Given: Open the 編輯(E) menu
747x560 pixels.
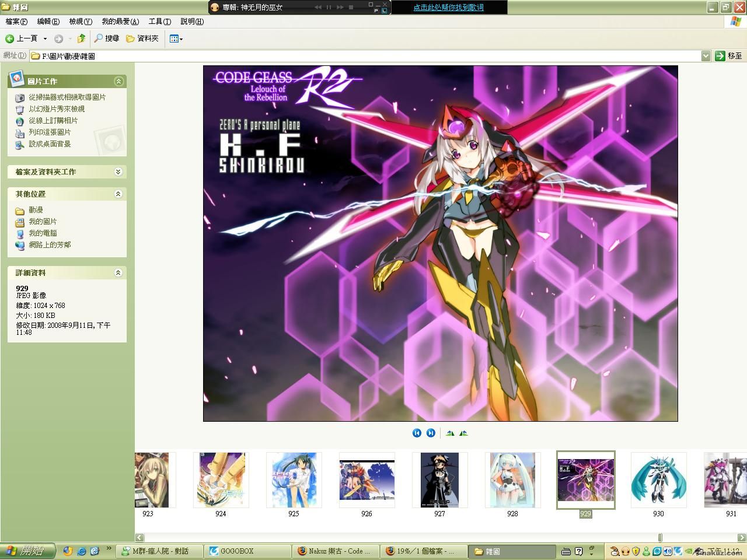Looking at the screenshot, I should [x=48, y=22].
